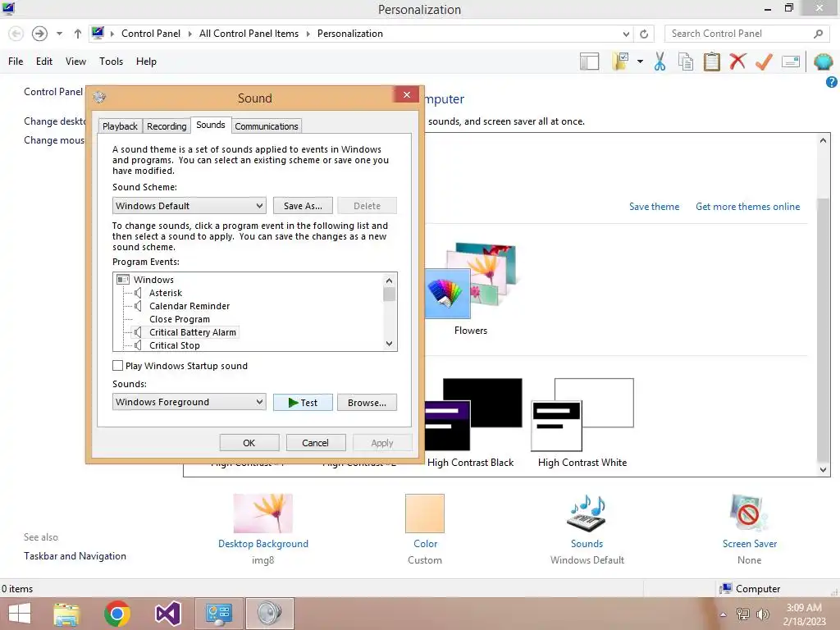The height and width of the screenshot is (630, 840).
Task: Open the View menu
Action: 75,62
